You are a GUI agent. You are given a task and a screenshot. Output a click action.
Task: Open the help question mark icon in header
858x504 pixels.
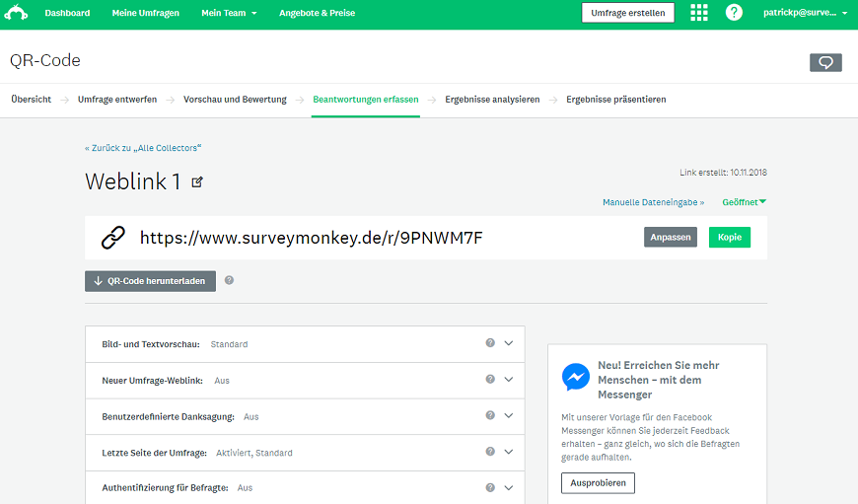pyautogui.click(x=734, y=12)
